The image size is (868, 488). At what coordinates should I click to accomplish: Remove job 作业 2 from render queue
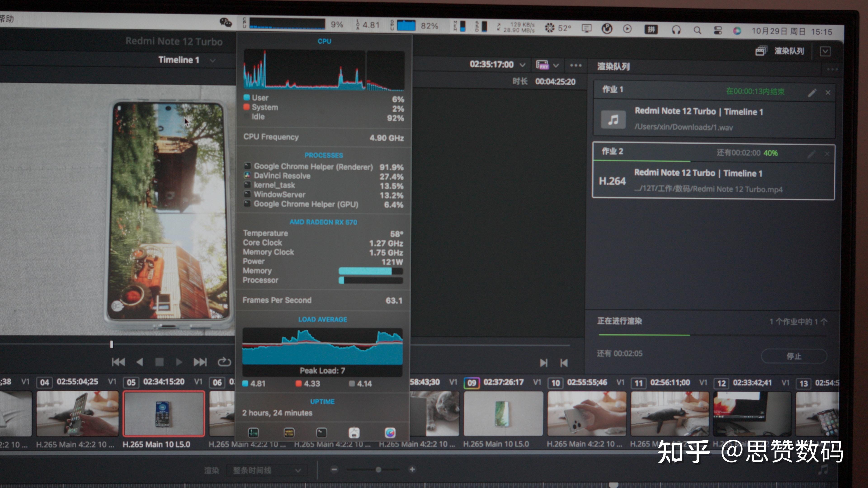pos(827,154)
